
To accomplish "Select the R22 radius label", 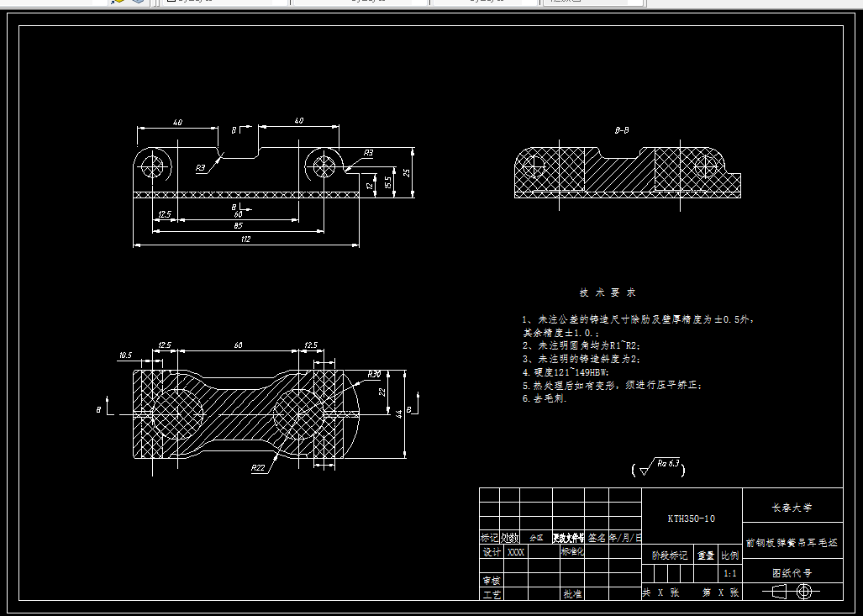I will point(258,468).
